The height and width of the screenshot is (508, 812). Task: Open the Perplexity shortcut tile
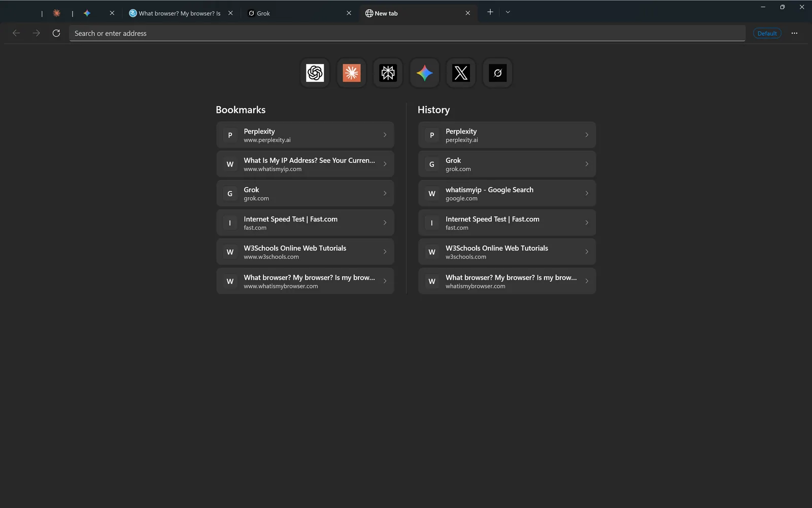(388, 73)
